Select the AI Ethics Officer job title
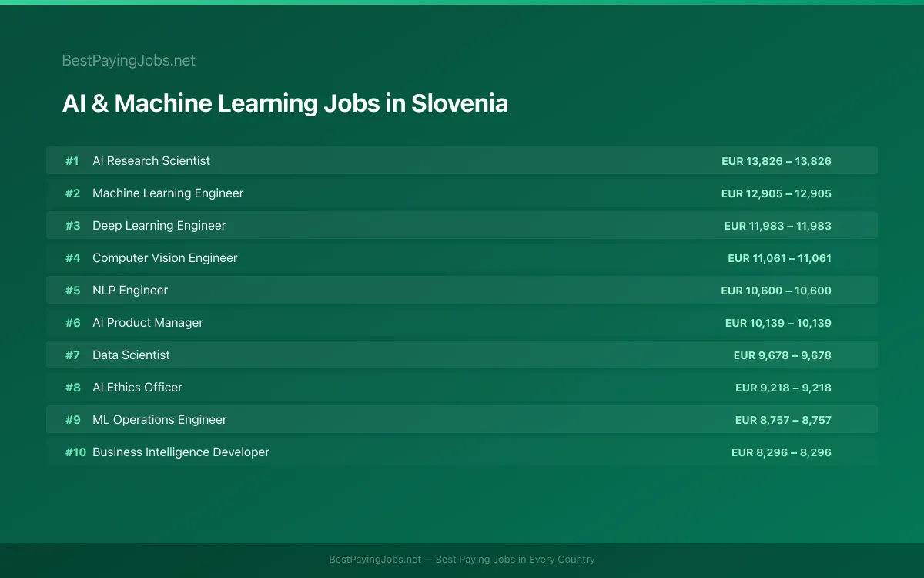The image size is (924, 578). (x=137, y=387)
